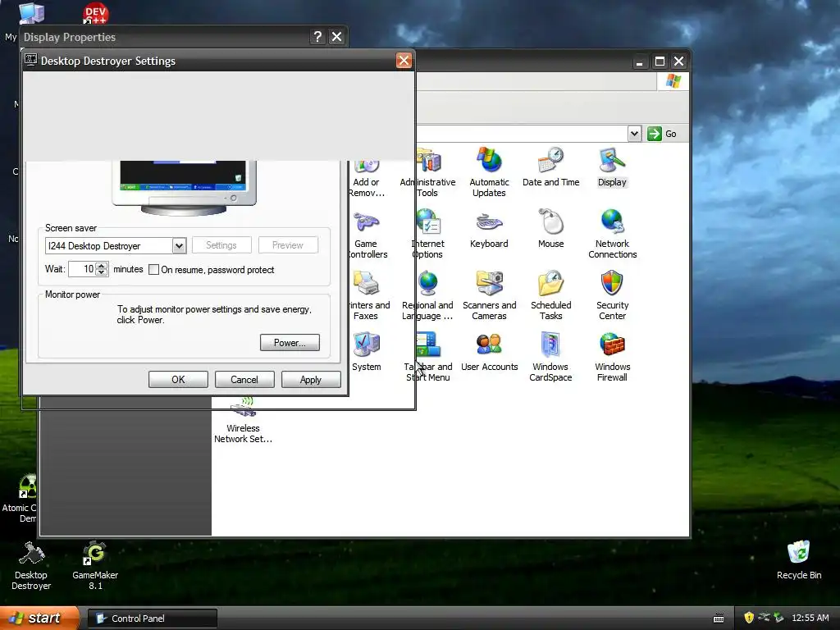
Task: Click Go button in Control Panel
Action: click(x=662, y=134)
